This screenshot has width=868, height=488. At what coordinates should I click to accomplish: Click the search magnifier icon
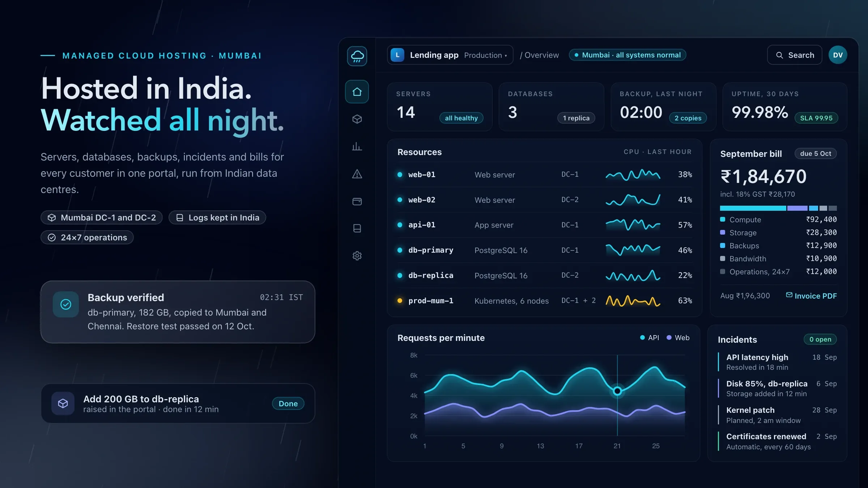[x=779, y=55]
